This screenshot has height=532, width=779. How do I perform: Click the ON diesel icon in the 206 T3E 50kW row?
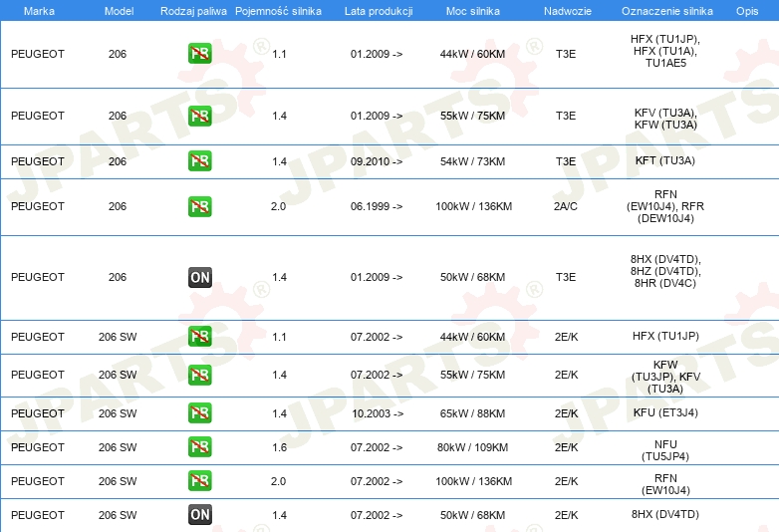(200, 277)
